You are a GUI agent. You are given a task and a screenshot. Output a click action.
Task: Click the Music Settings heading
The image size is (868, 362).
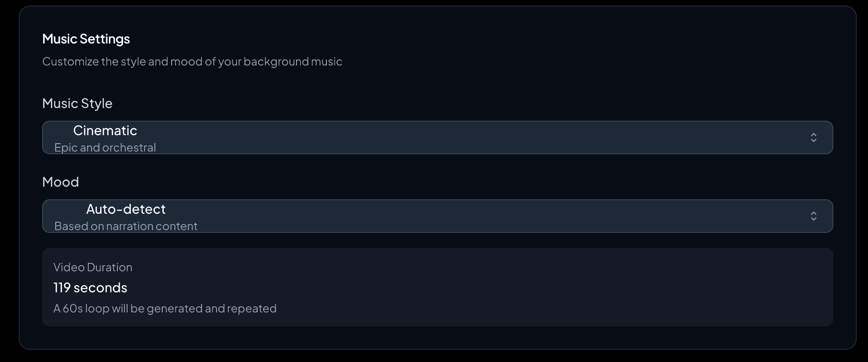[x=86, y=39]
